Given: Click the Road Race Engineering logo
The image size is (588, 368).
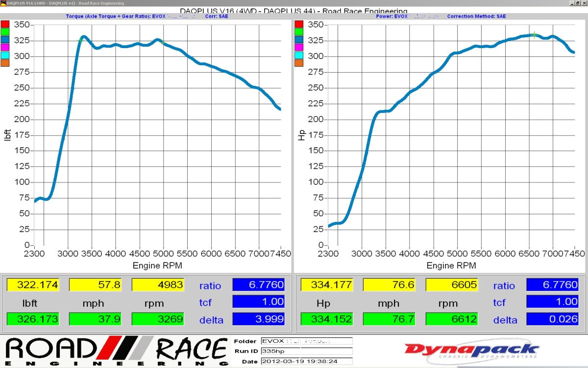Looking at the screenshot, I should (x=117, y=351).
